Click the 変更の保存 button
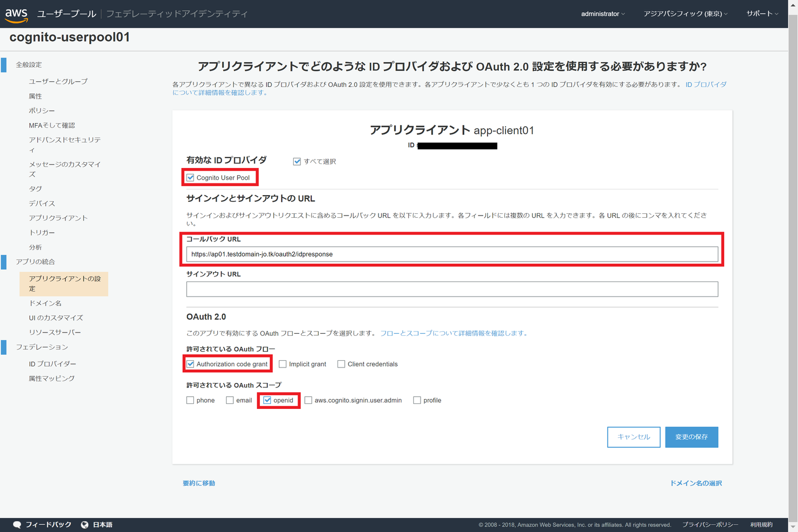 click(x=692, y=437)
